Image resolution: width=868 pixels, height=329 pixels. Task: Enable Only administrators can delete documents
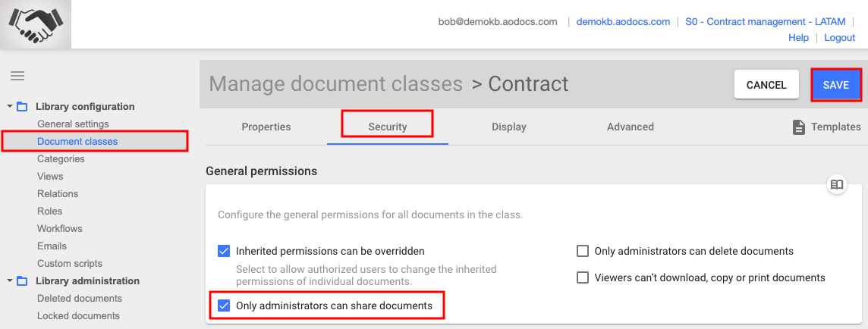583,251
